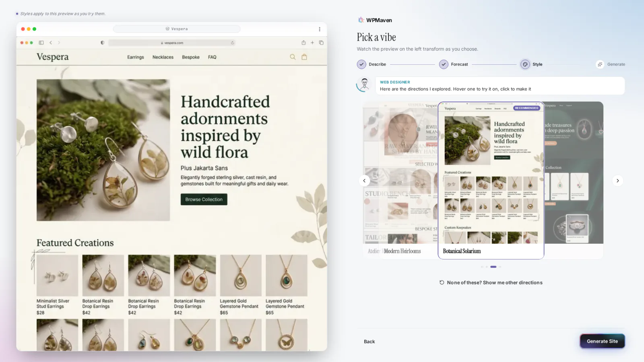The width and height of the screenshot is (644, 362).
Task: Click the Back button
Action: [369, 341]
